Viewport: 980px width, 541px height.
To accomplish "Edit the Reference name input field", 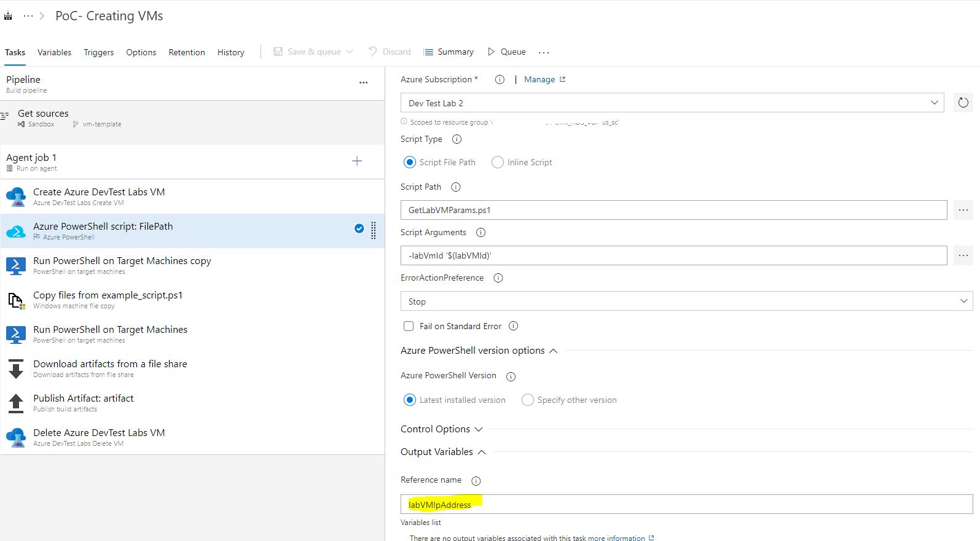I will (686, 504).
